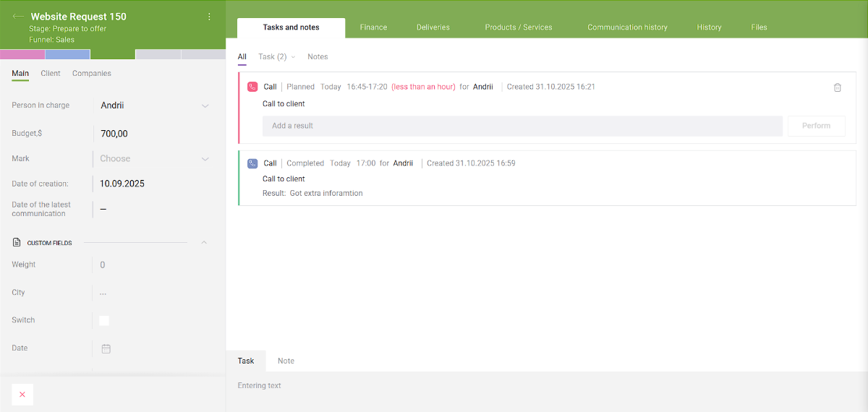Image resolution: width=868 pixels, height=412 pixels.
Task: Edit the Budget value 700,00
Action: (114, 134)
